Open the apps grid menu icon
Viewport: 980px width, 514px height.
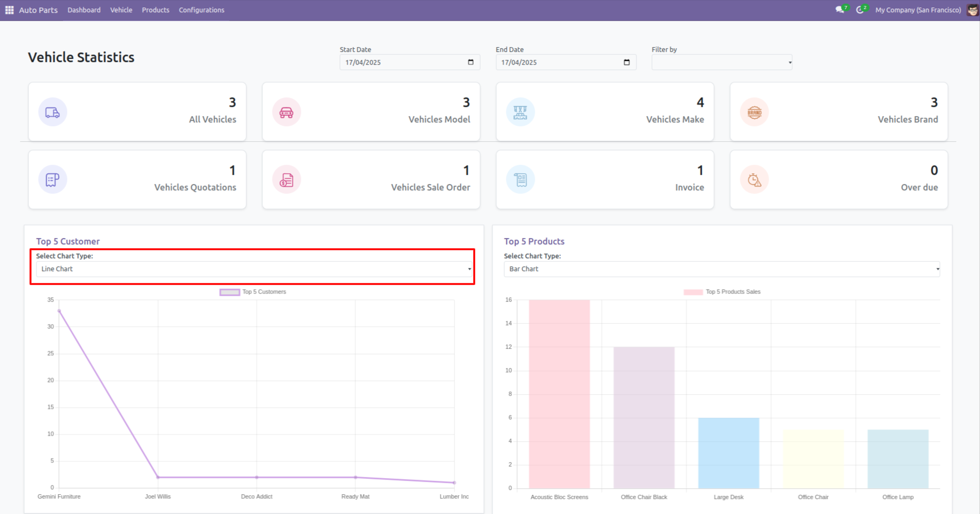tap(9, 10)
